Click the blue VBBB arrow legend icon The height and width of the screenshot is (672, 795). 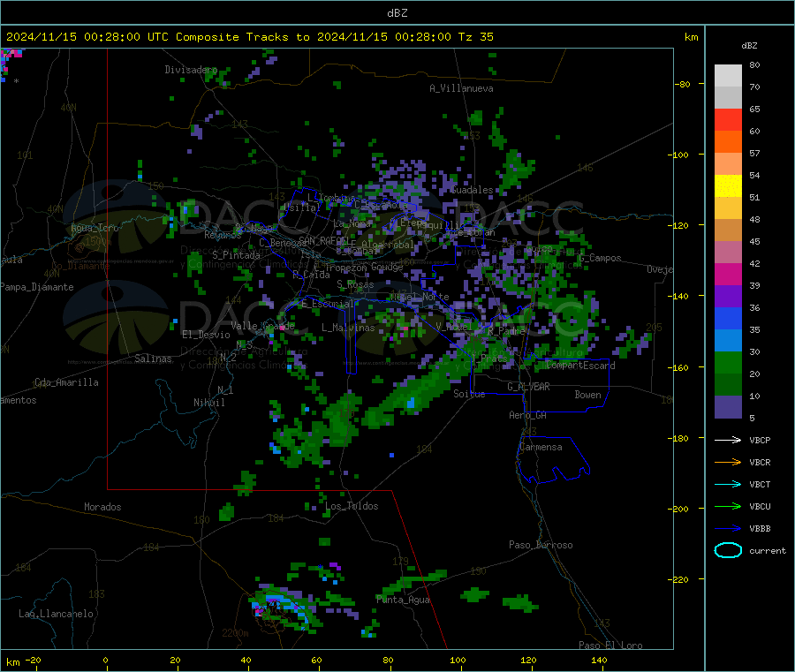point(728,529)
